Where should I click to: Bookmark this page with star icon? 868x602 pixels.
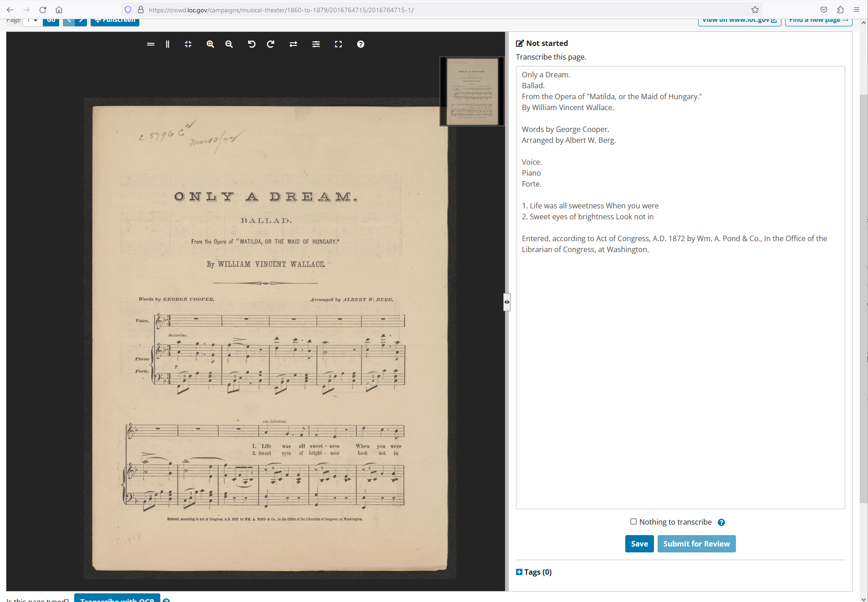tap(755, 10)
